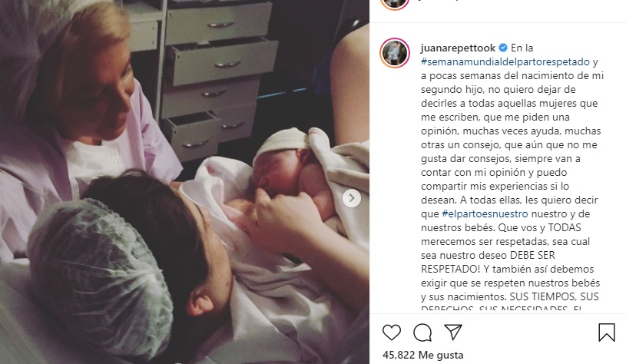Click the mother's hair net in the photo

[100, 276]
